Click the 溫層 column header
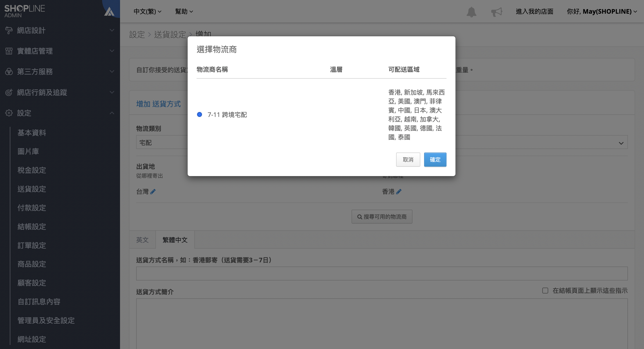The image size is (644, 349). click(336, 69)
